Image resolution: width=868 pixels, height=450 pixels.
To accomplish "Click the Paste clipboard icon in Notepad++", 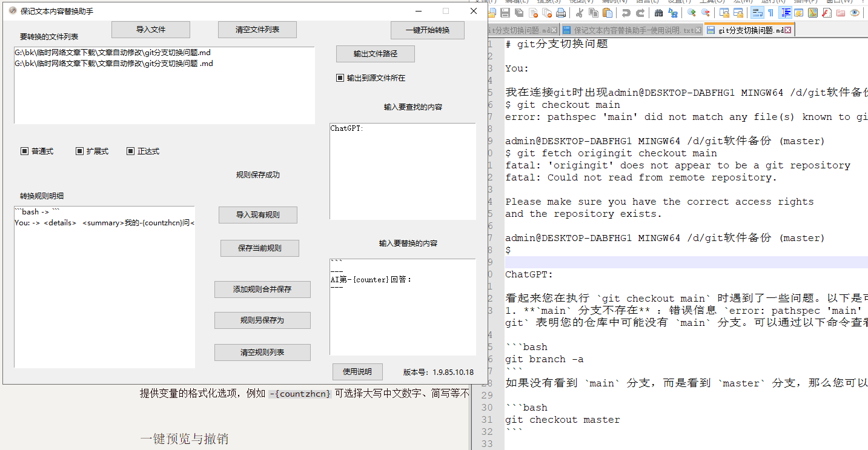I will (608, 13).
